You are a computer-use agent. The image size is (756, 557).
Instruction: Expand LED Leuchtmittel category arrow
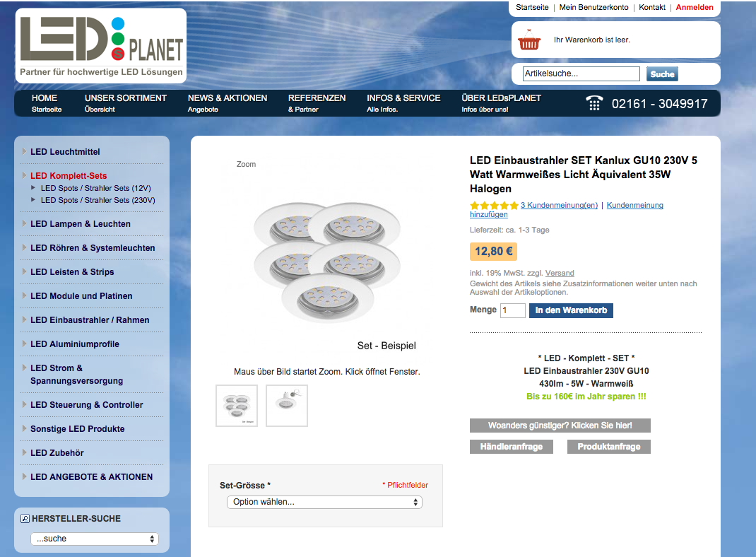(x=24, y=151)
